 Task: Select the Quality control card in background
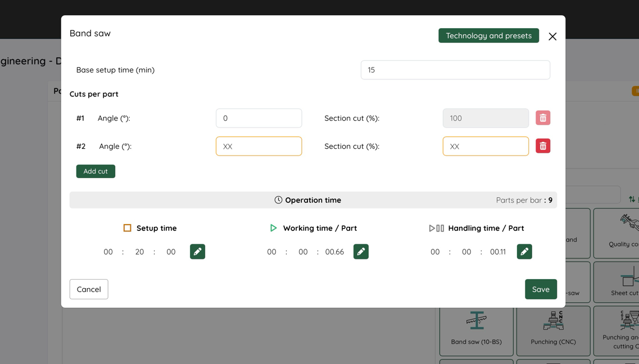click(616, 233)
